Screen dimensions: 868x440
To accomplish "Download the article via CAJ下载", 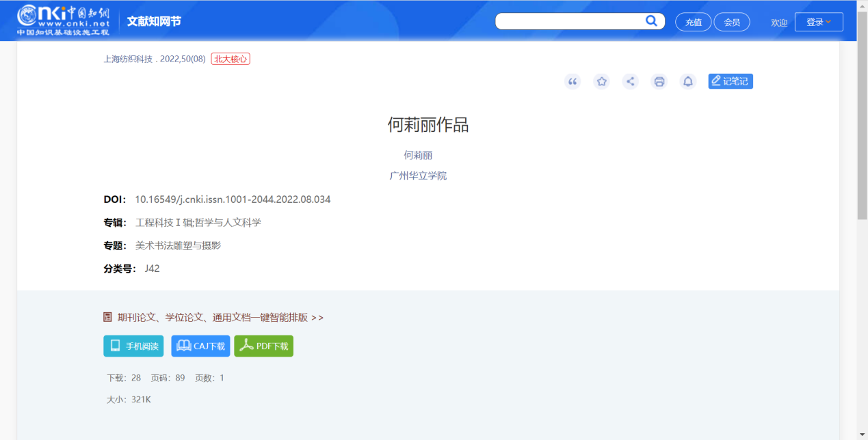I will [200, 346].
